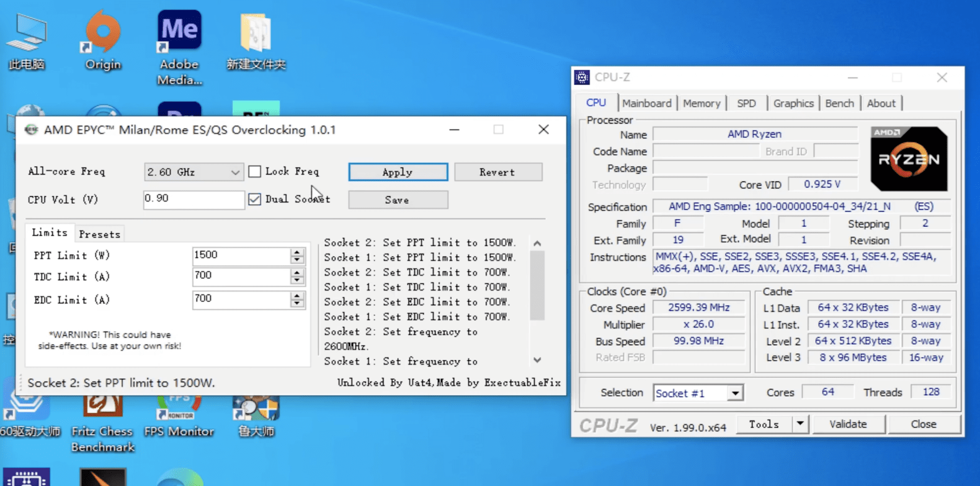Image resolution: width=980 pixels, height=486 pixels.
Task: Click the Apply button
Action: (398, 172)
